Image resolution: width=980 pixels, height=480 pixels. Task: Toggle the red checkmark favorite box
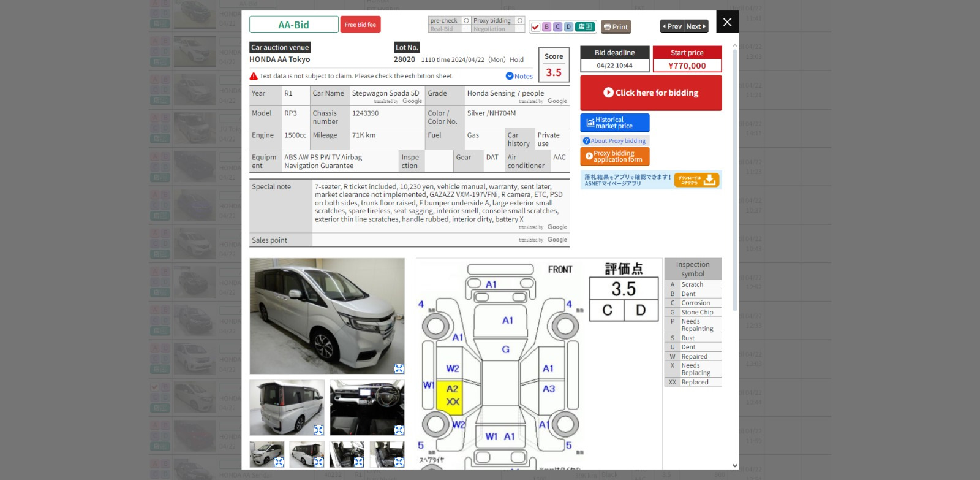click(535, 27)
